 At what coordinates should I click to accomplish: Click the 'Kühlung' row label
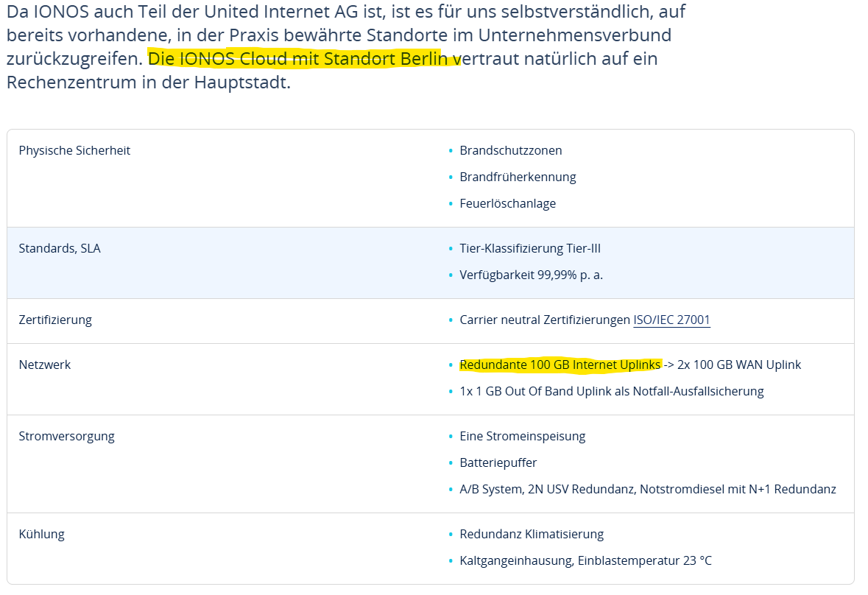pos(41,534)
